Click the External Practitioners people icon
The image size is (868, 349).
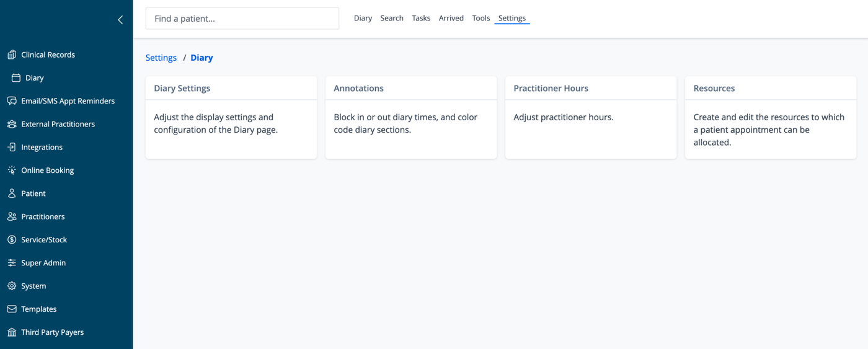[12, 124]
